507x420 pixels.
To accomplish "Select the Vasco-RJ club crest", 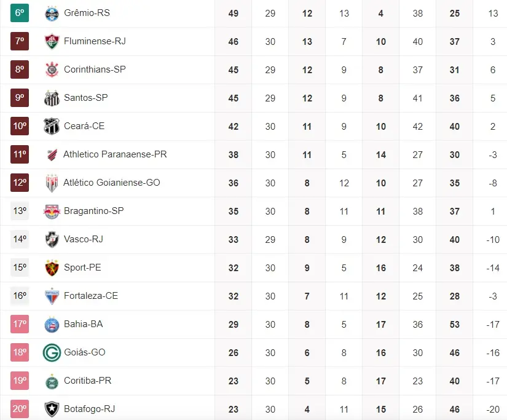I will (x=52, y=239).
